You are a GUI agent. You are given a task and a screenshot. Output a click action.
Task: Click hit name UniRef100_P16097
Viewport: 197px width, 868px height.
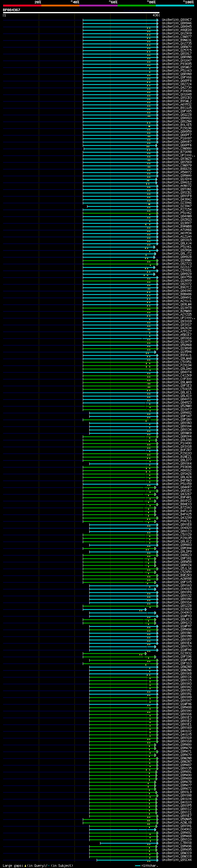(x=177, y=138)
